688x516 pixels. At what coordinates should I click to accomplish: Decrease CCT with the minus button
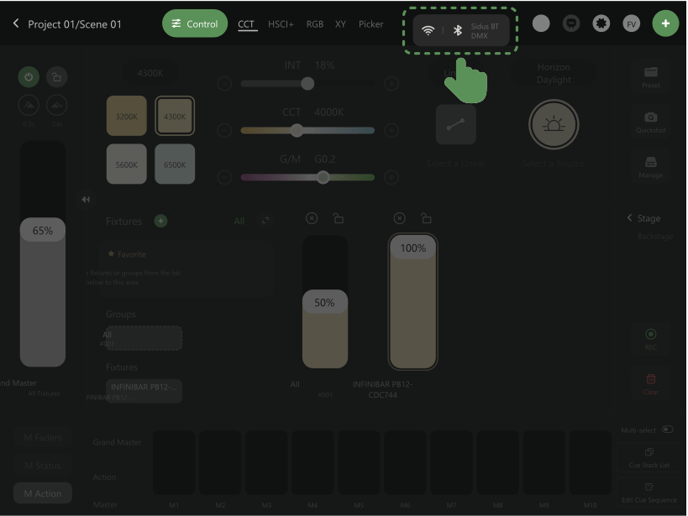pyautogui.click(x=224, y=130)
